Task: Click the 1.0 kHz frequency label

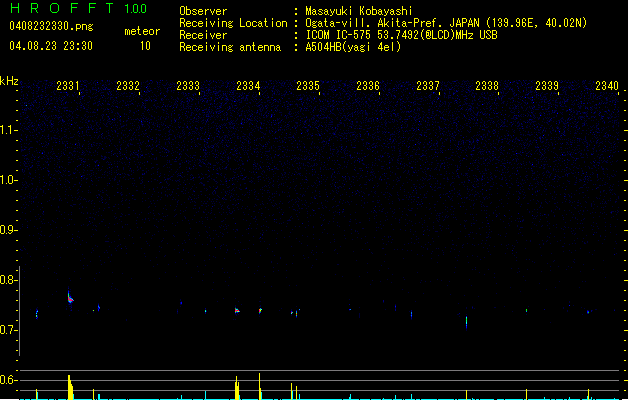Action: point(8,180)
